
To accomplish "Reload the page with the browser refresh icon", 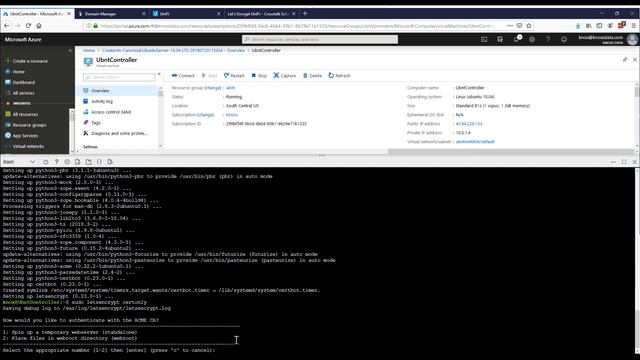I will click(28, 25).
